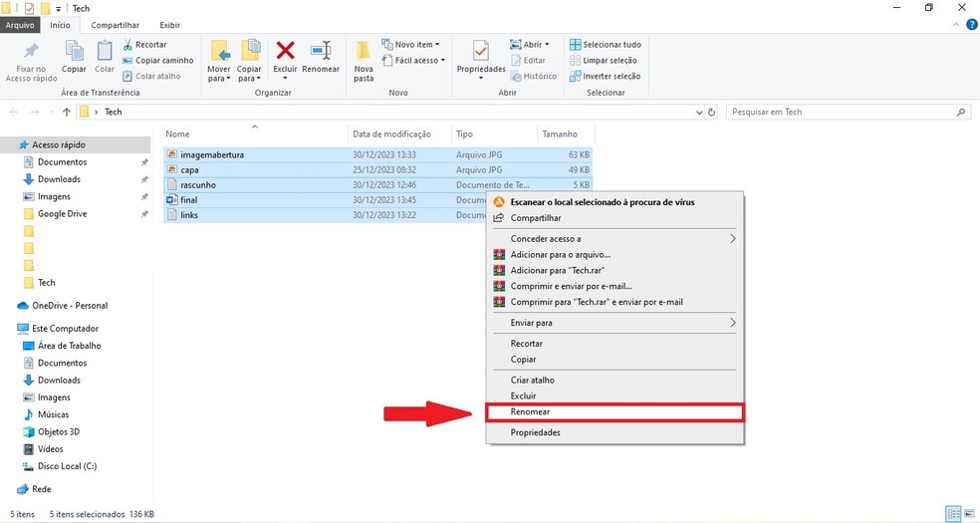This screenshot has height=523, width=980.
Task: Click Selecionar tudo in the ribbon
Action: click(x=605, y=45)
